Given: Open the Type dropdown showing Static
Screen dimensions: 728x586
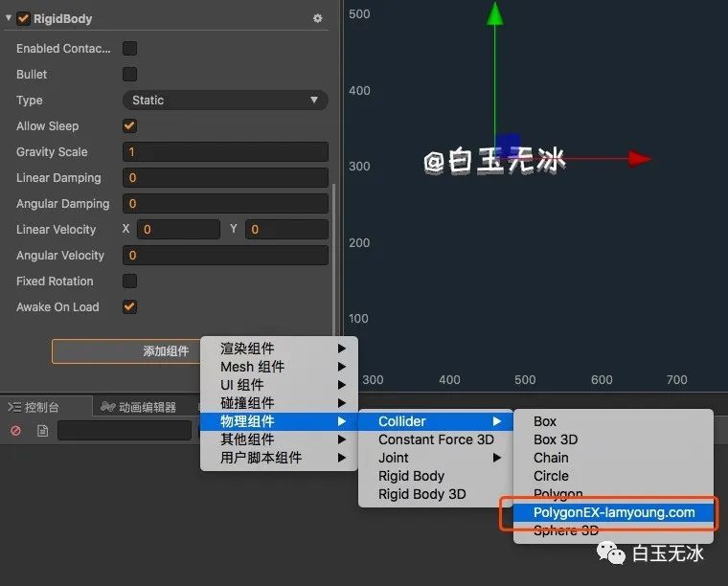Looking at the screenshot, I should 225,101.
